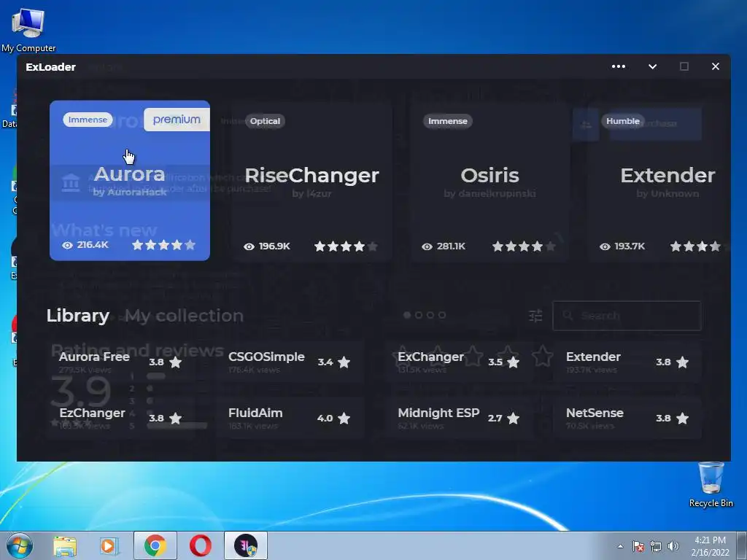This screenshot has height=560, width=747.
Task: Open the Extender featured card
Action: click(x=659, y=182)
